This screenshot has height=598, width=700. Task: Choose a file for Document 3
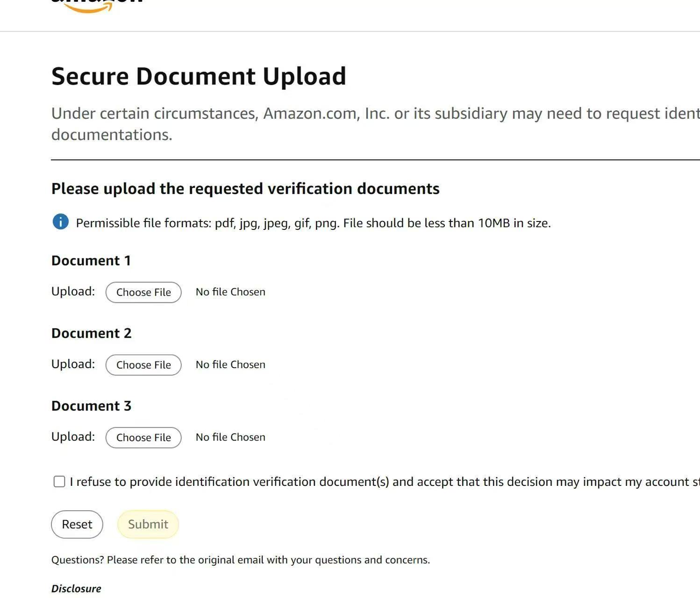click(x=143, y=438)
